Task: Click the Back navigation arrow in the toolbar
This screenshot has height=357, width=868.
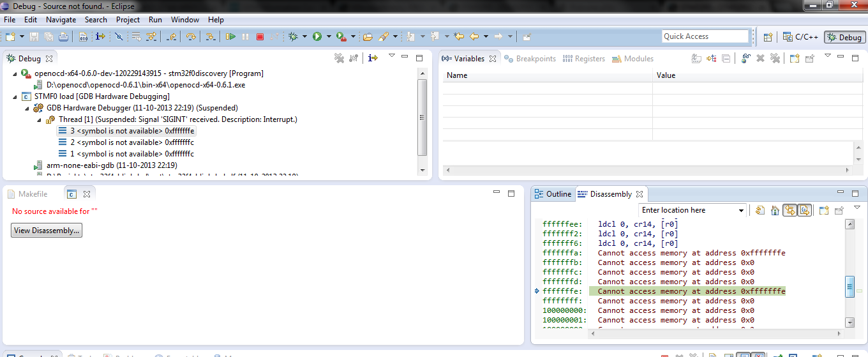Action: coord(474,36)
